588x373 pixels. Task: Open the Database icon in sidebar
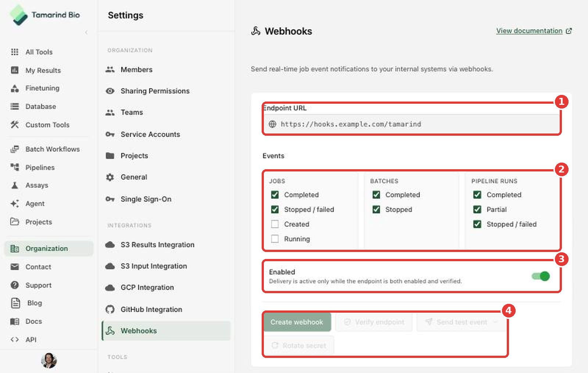click(x=15, y=106)
